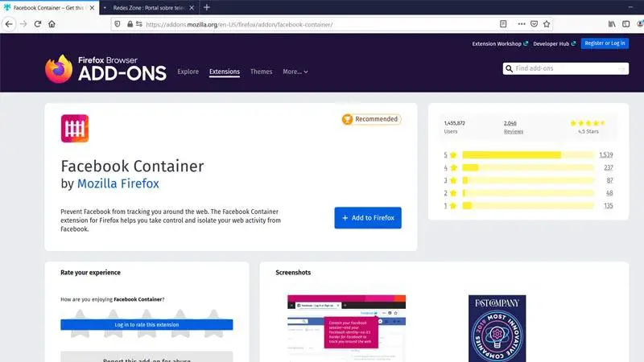Click Report this add-on for abuse

tap(147, 357)
